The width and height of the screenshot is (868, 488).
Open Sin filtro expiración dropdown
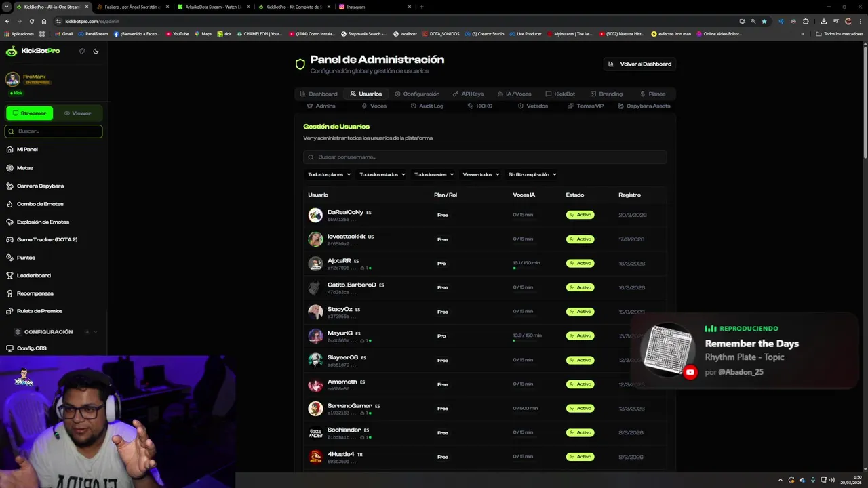(x=532, y=174)
